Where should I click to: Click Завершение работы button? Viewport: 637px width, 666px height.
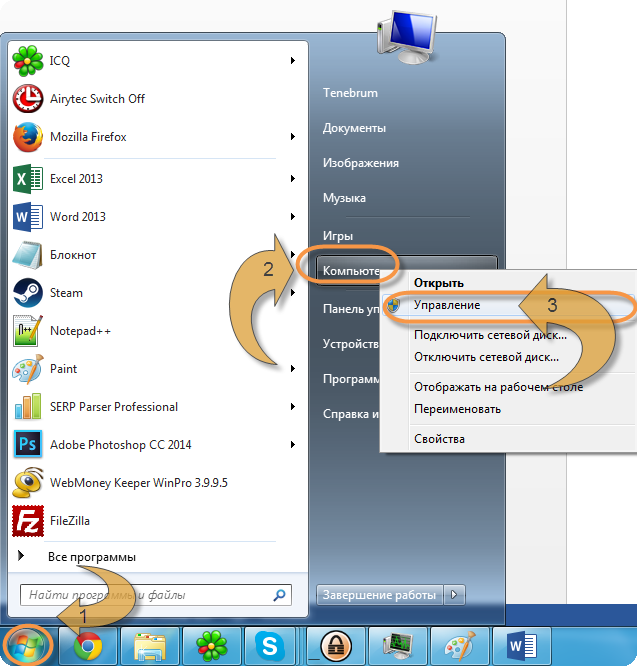(379, 595)
